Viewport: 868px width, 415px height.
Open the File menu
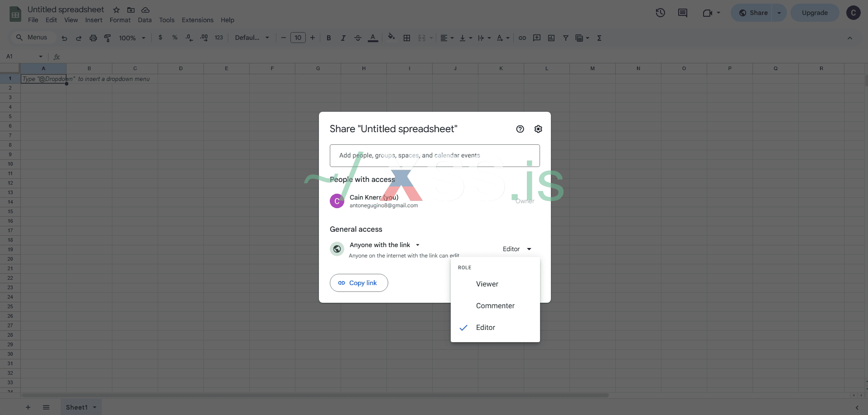[33, 20]
